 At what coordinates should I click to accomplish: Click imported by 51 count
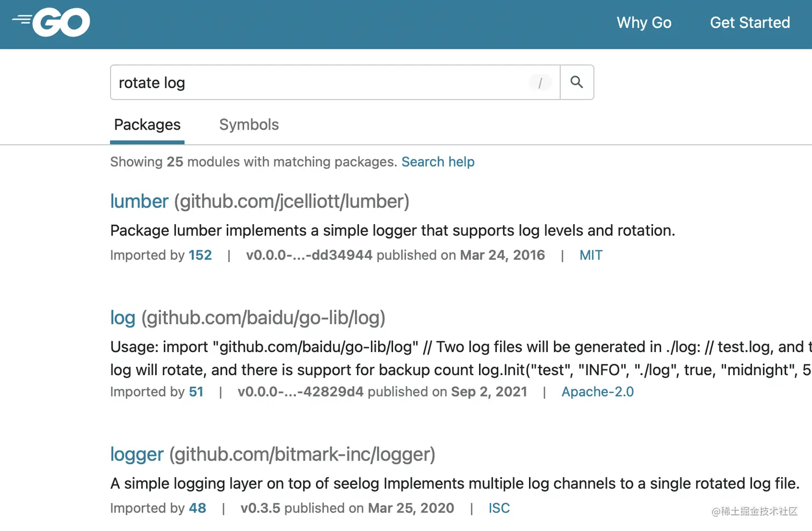196,392
